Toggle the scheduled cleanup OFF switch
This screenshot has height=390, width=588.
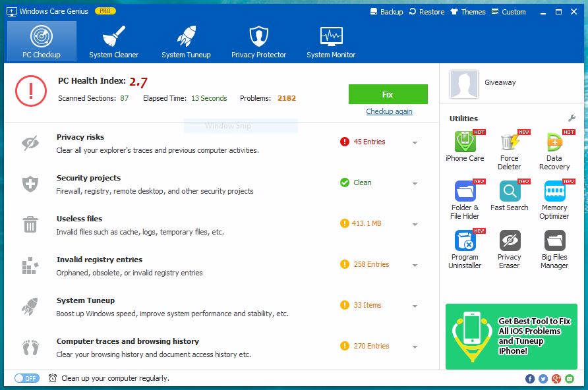coord(26,378)
